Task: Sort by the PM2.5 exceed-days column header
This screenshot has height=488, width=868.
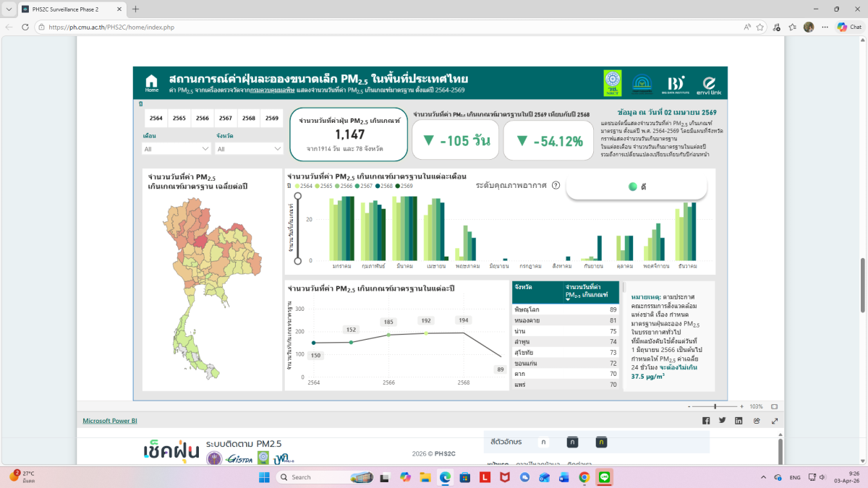Action: [x=586, y=291]
